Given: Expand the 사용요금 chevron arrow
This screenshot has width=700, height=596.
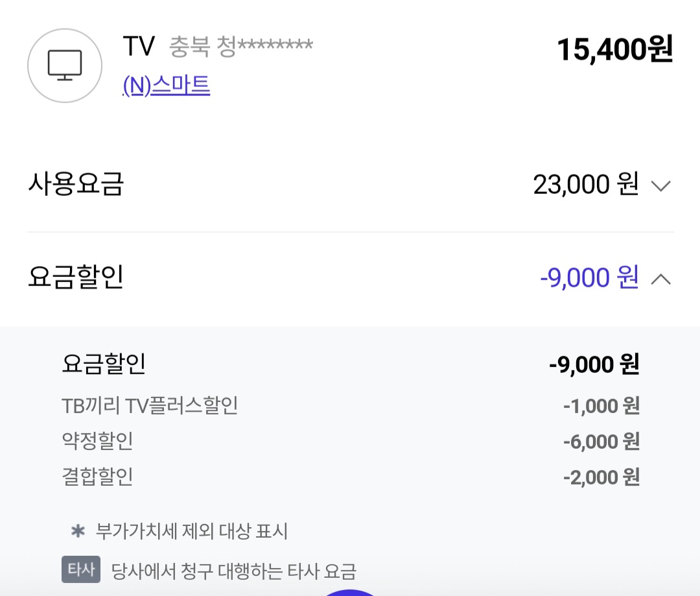Looking at the screenshot, I should [x=660, y=186].
